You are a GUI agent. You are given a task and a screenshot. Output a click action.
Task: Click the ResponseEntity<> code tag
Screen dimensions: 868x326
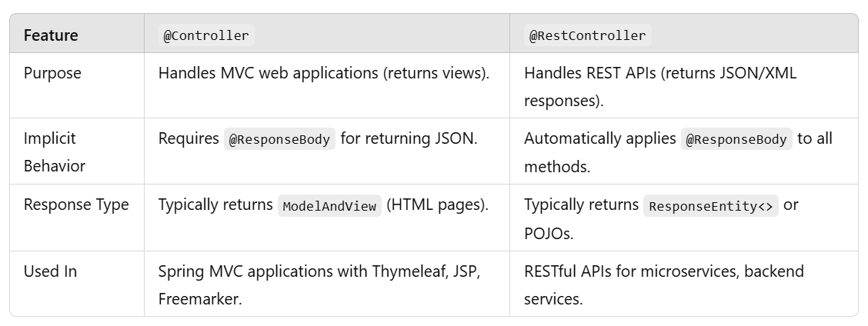711,205
